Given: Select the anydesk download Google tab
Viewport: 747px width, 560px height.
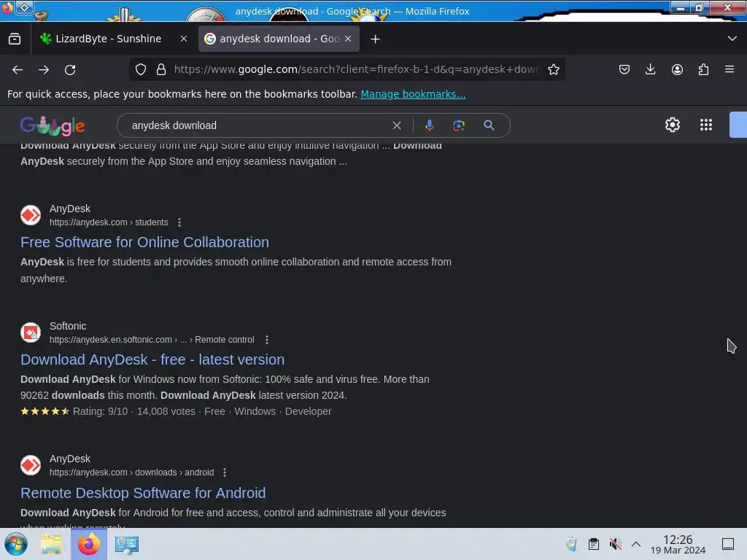Looking at the screenshot, I should (x=279, y=39).
